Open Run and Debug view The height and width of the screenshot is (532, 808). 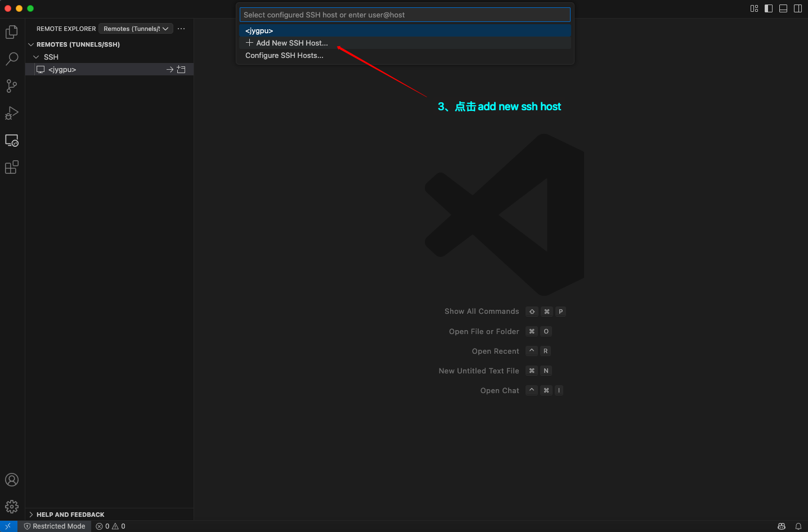[12, 113]
